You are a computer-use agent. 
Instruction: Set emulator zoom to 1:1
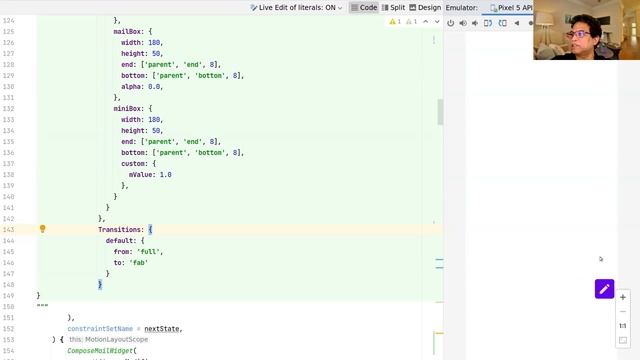[x=623, y=326]
